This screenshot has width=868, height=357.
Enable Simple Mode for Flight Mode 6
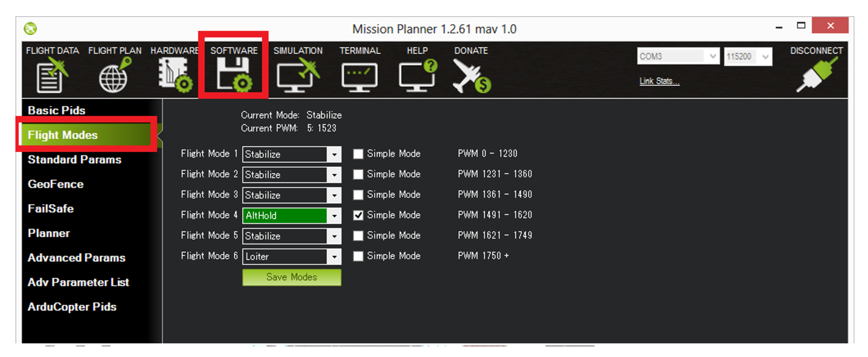[x=358, y=256]
